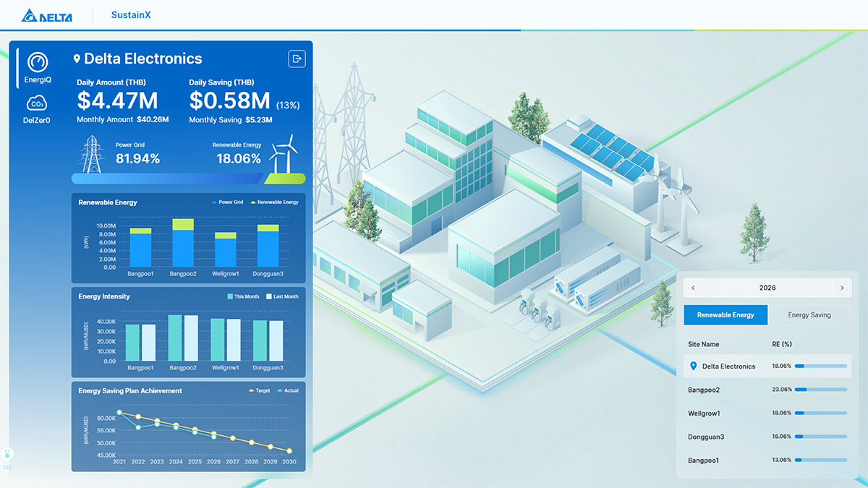
Task: Open the Dongguan3 site entry
Action: coord(706,437)
